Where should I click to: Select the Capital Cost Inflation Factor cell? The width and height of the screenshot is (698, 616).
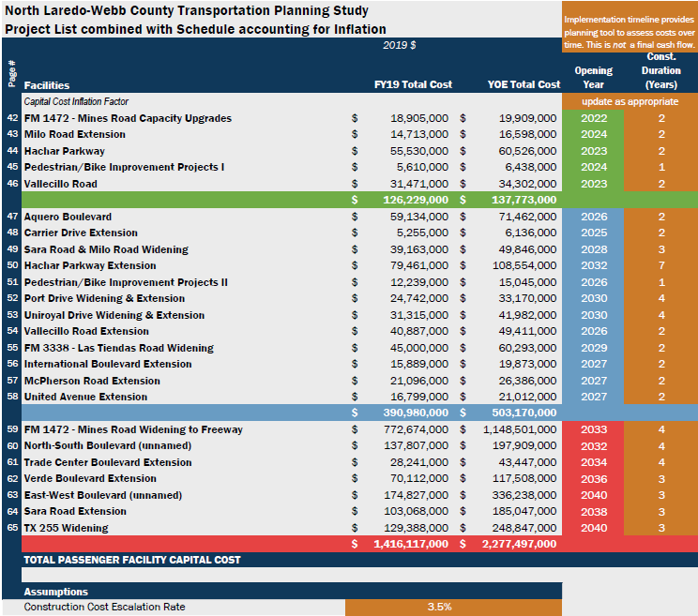pyautogui.click(x=76, y=101)
